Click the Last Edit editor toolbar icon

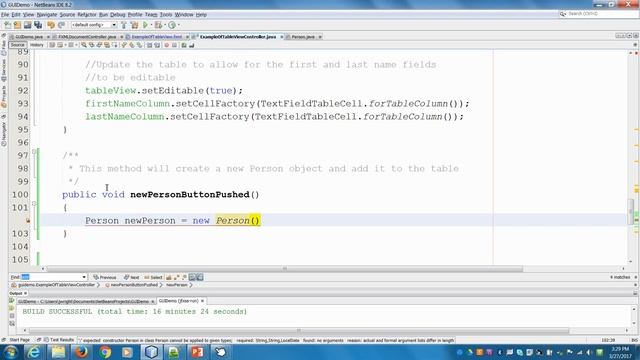point(52,45)
